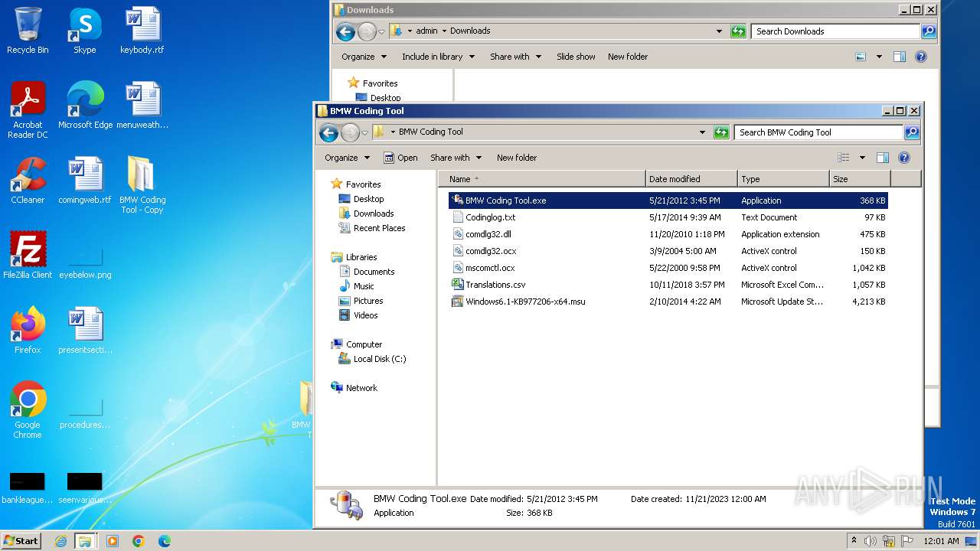
Task: Open the Skype desktop shortcut
Action: click(84, 31)
